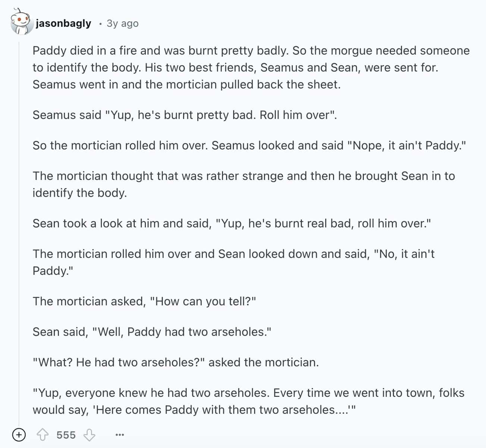Click the '3y ago' timestamp

click(122, 23)
